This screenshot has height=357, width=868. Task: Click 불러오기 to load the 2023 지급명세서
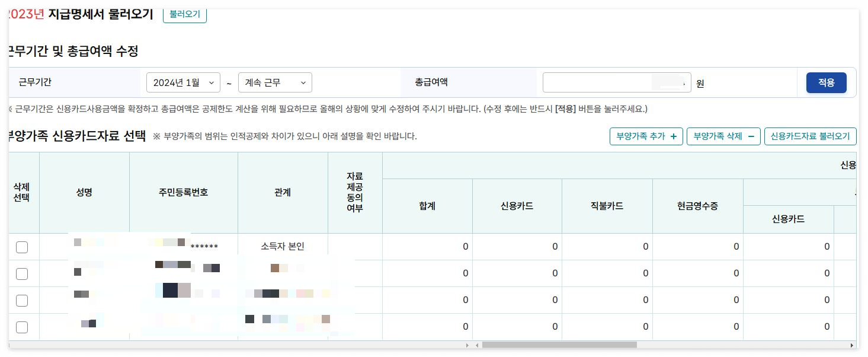click(184, 14)
